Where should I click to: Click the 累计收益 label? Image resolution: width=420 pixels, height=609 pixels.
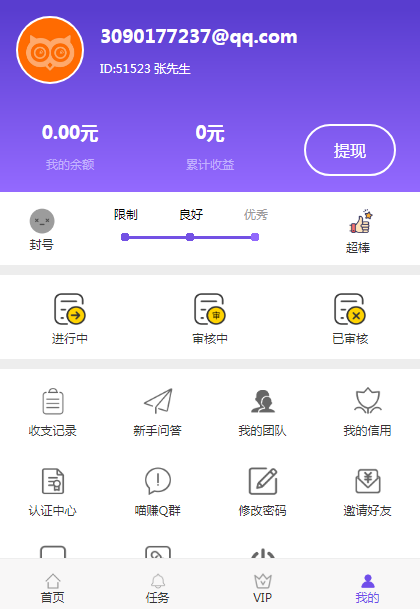coord(210,165)
